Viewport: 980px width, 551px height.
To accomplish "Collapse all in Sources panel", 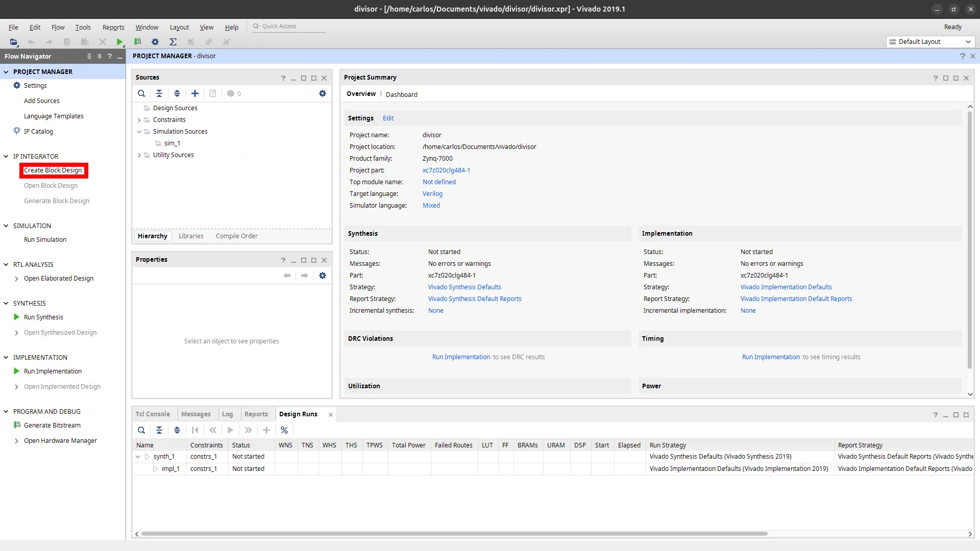I will click(159, 93).
